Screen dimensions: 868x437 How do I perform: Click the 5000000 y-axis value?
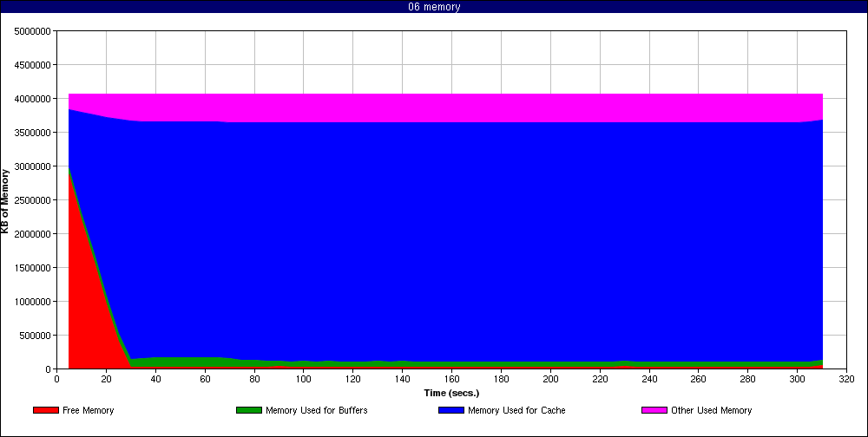[x=35, y=31]
